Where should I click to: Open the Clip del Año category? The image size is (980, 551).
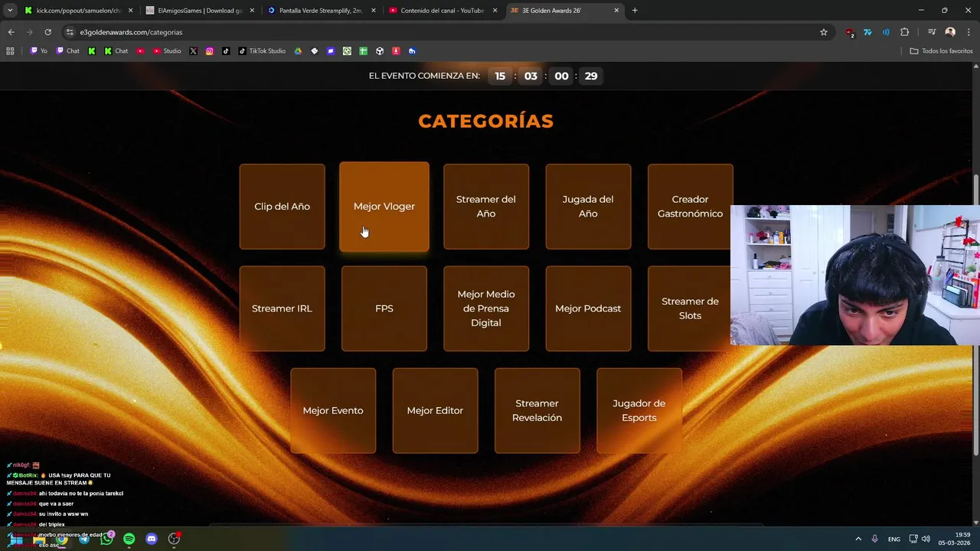coord(282,207)
